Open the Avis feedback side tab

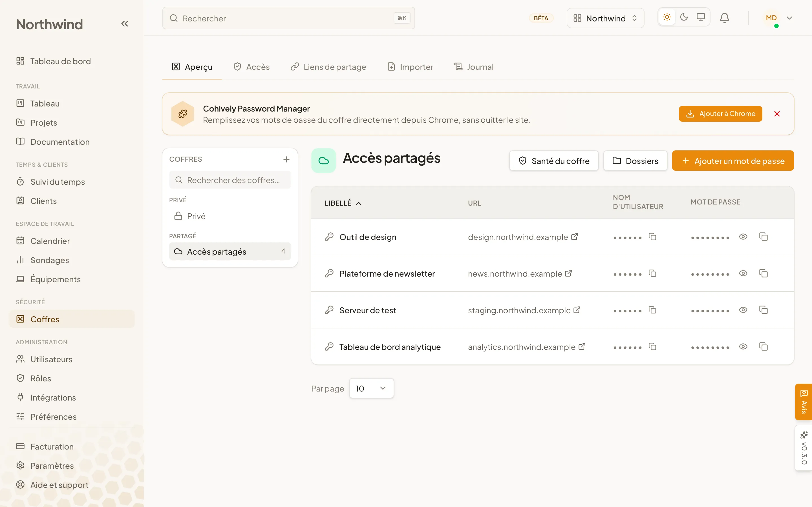coord(804,402)
